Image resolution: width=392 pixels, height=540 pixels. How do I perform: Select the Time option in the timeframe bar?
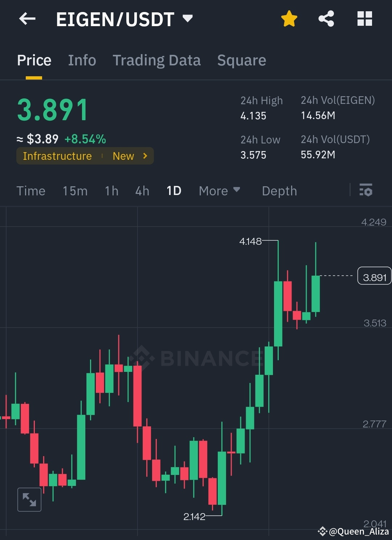(x=31, y=190)
